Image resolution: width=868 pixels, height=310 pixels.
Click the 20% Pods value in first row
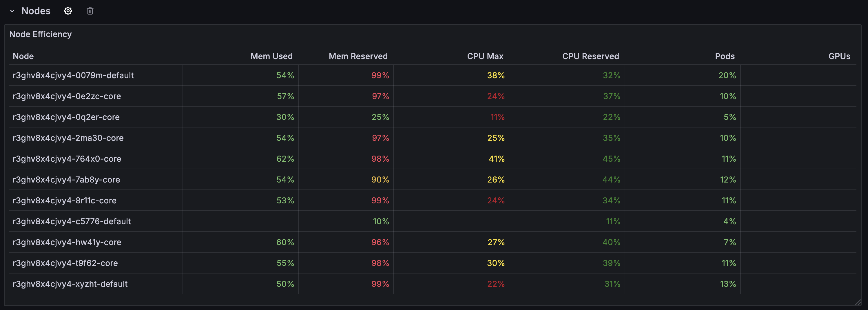click(x=727, y=75)
